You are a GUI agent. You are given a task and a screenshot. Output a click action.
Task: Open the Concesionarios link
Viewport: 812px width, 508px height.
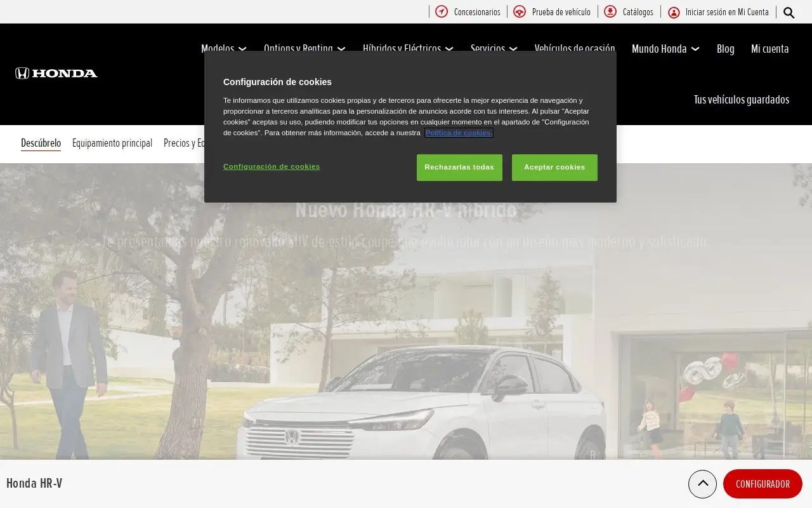[x=477, y=12]
